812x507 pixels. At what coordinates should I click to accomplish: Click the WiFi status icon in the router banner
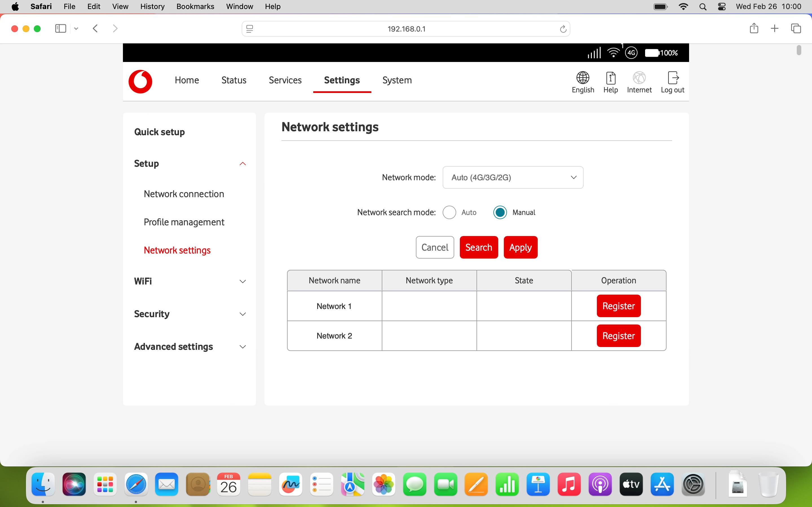[x=613, y=53]
